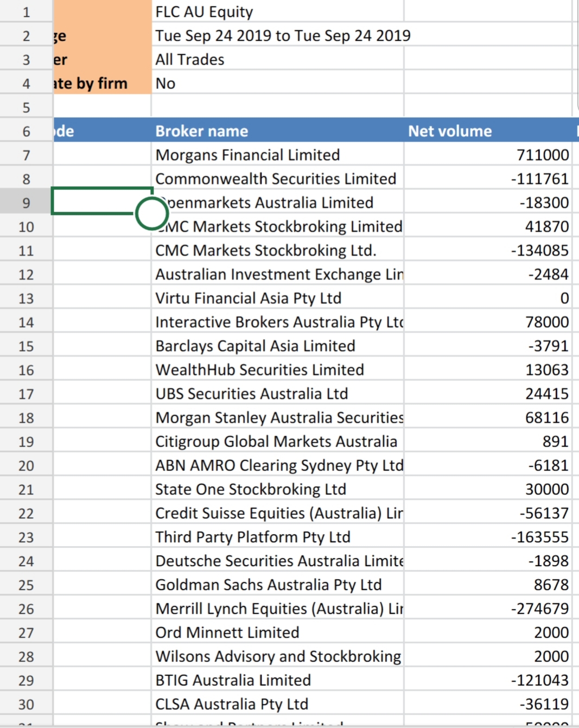
Task: Click the -111761 net volume cell
Action: 488,179
